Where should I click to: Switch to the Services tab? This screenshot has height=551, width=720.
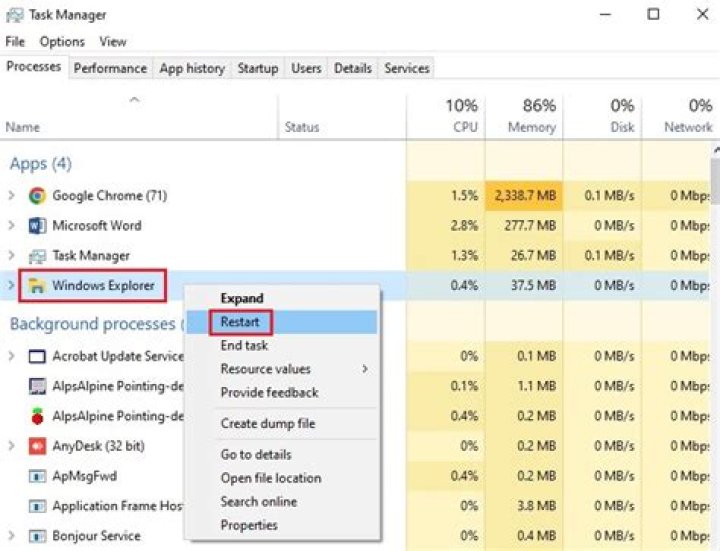click(x=407, y=68)
